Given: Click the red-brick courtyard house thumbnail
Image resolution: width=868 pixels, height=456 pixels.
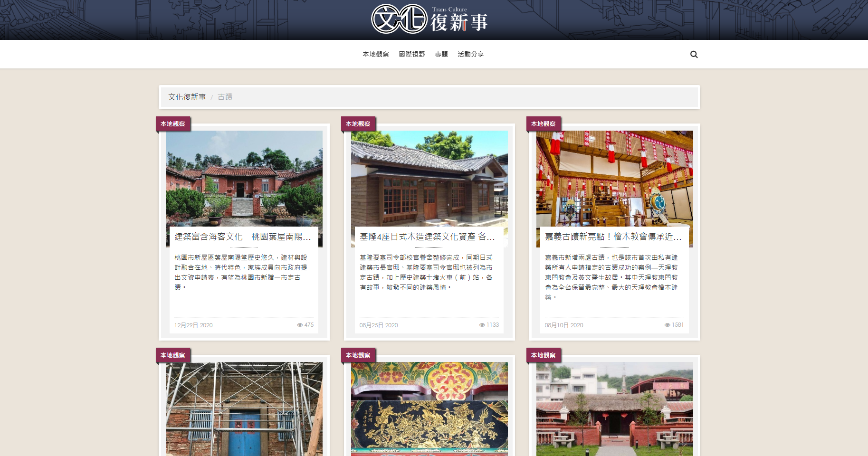Looking at the screenshot, I should [244, 178].
